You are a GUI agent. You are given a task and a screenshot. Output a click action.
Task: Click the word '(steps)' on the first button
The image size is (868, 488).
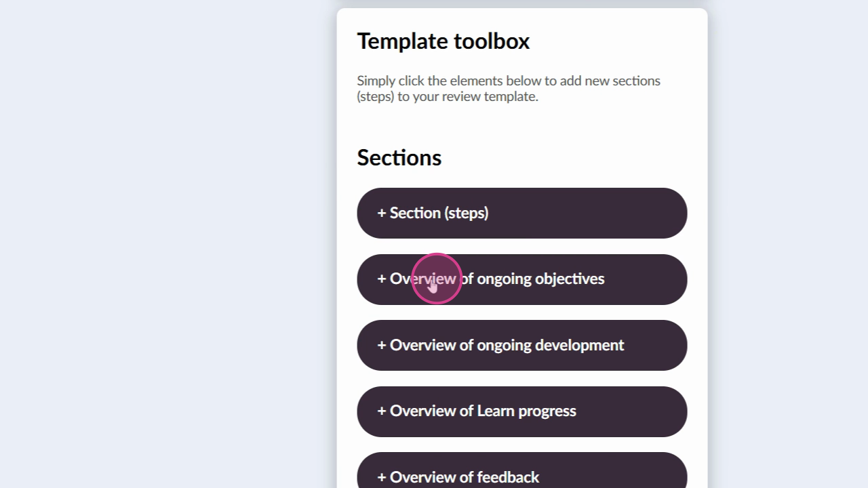466,213
